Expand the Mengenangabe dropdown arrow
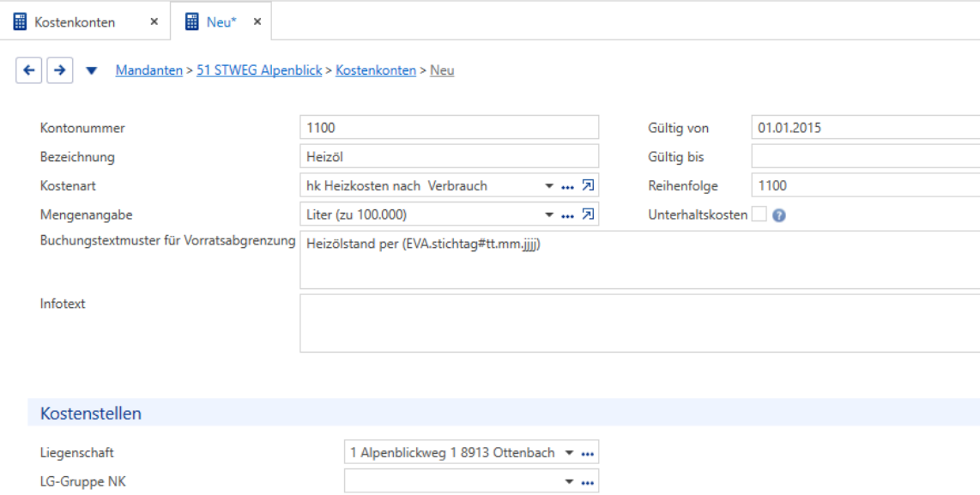This screenshot has width=980, height=495. [x=549, y=215]
